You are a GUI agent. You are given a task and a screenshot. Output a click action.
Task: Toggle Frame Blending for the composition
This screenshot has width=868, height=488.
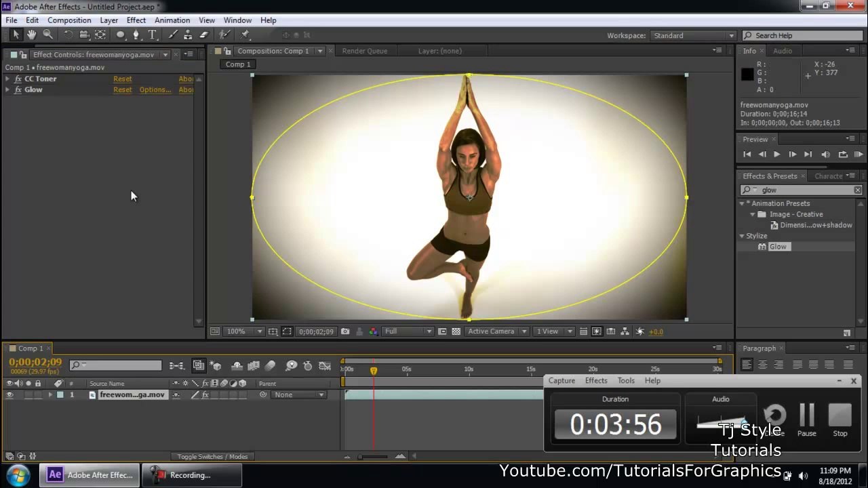point(254,366)
